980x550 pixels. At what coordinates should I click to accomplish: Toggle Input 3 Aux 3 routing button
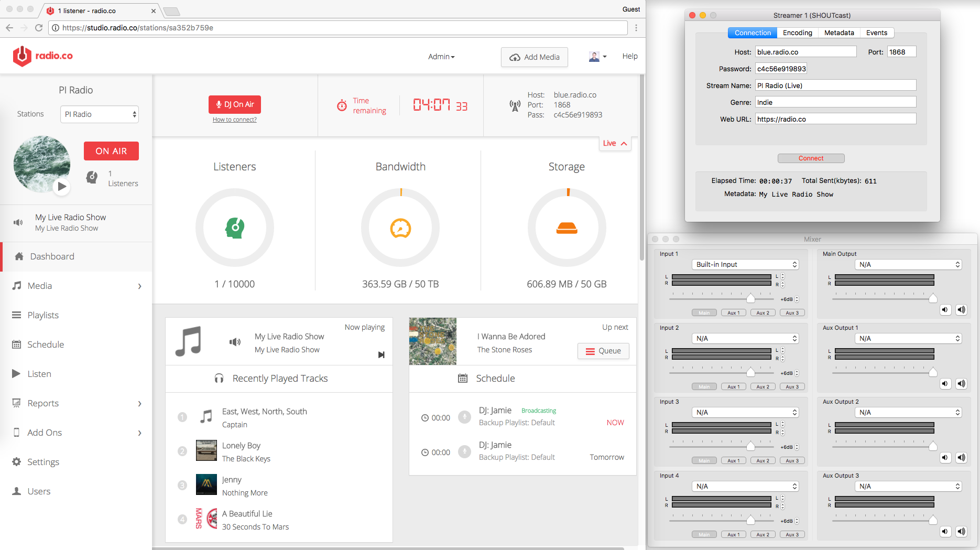(x=792, y=461)
